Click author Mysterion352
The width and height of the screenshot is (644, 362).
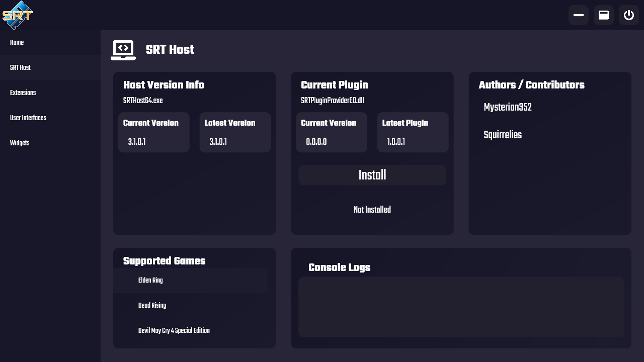[508, 108]
